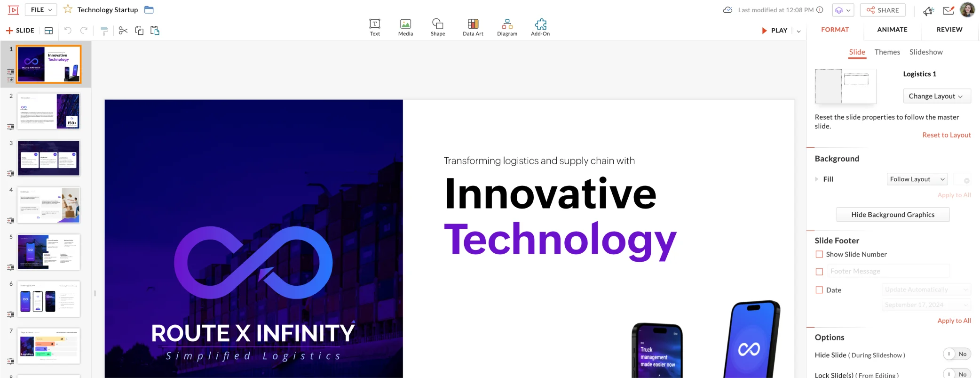
Task: Open the user profile avatar
Action: coord(967,9)
